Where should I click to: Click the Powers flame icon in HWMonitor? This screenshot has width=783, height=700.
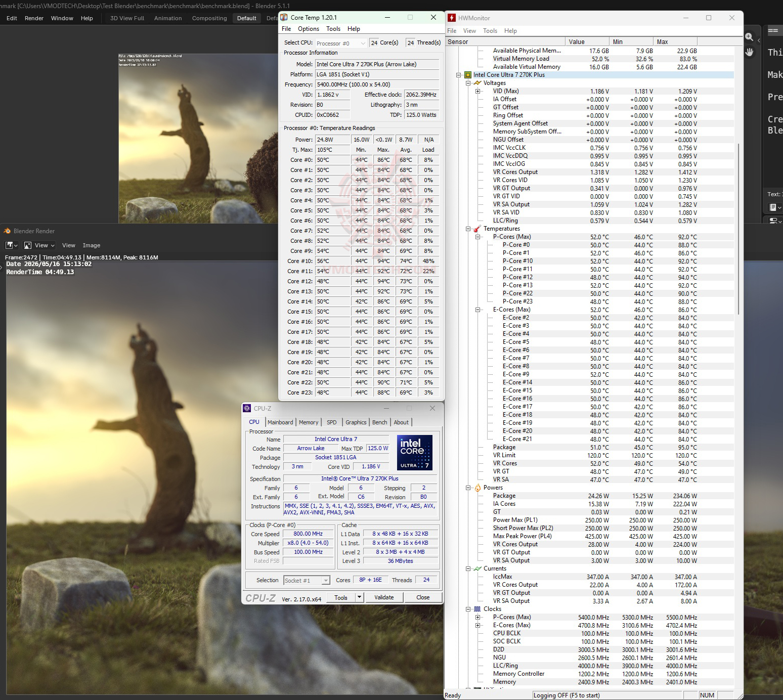tap(477, 488)
